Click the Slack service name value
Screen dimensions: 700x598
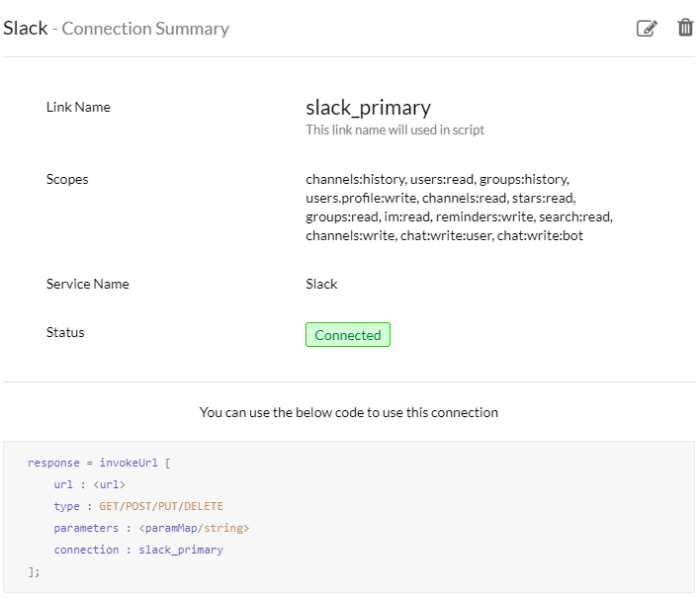click(x=321, y=284)
